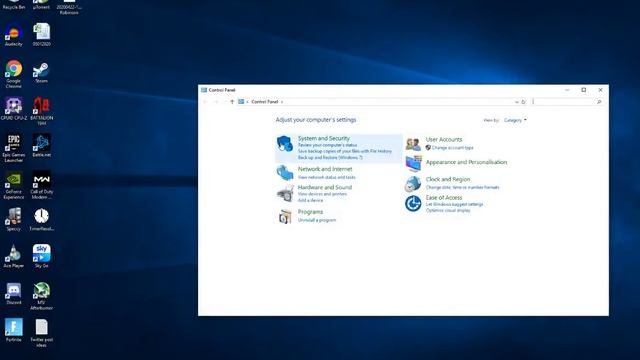Open the Ease of Access heading link
Screen dimensions: 640x360
444,198
